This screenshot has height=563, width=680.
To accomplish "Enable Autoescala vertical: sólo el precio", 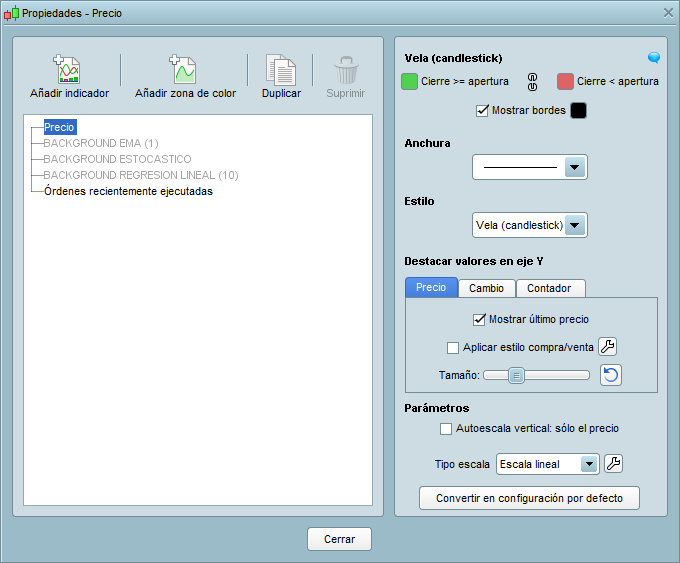I will [x=446, y=429].
